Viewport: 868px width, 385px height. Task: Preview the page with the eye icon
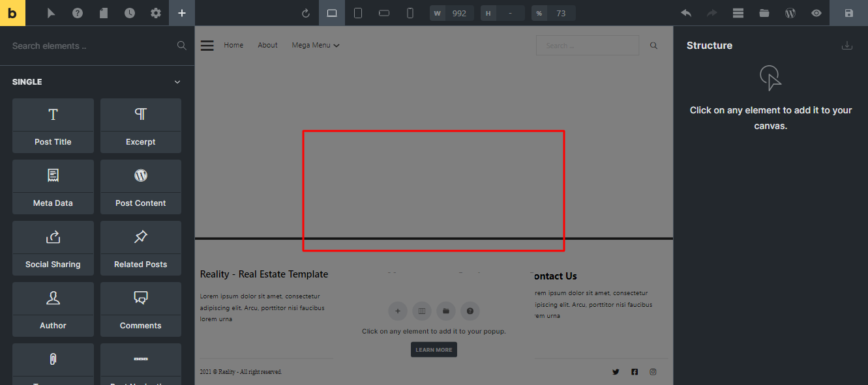tap(816, 13)
